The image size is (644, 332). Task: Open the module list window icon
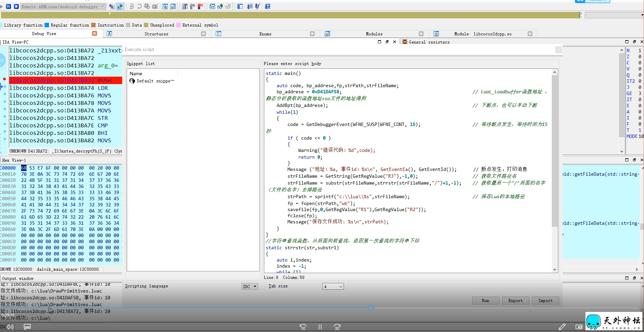[x=173, y=6]
